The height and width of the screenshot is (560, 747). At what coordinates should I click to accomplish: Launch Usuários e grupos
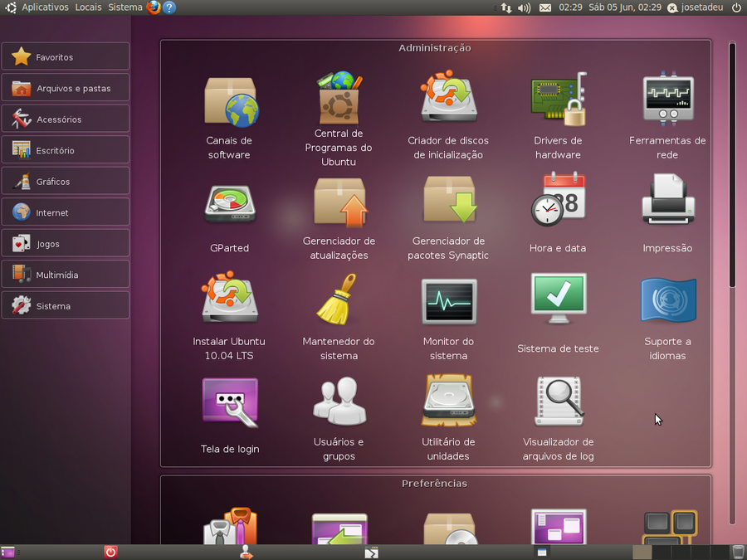click(339, 419)
